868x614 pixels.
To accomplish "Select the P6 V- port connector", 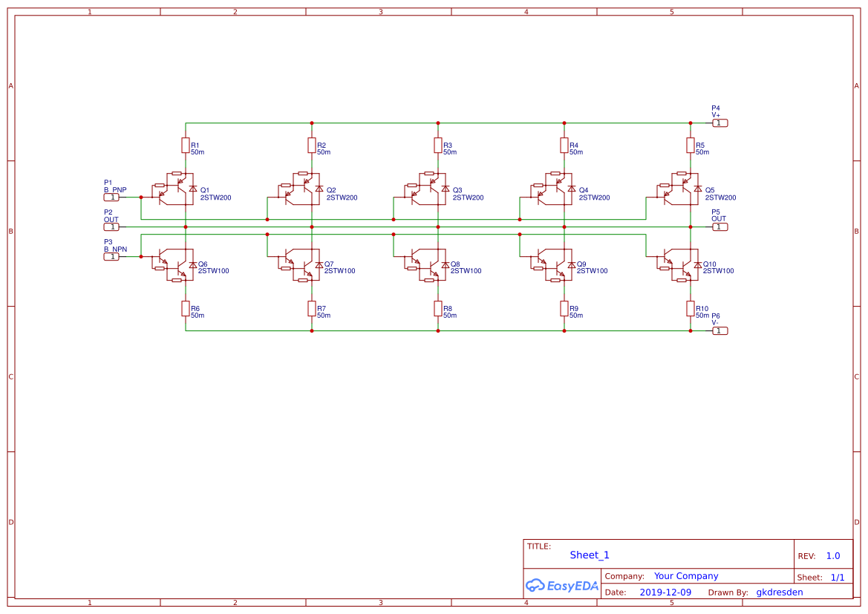I will [x=719, y=330].
